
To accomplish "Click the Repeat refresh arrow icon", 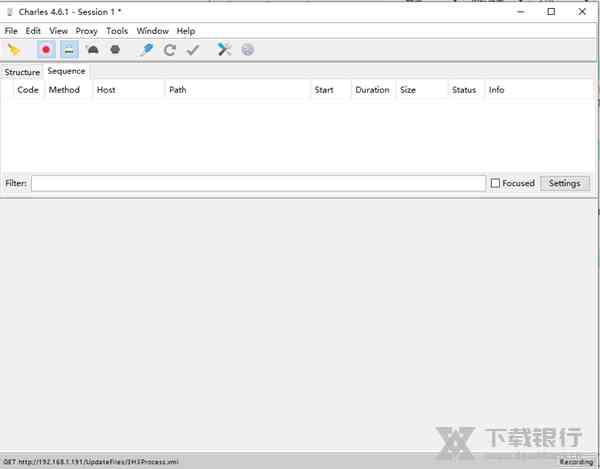I will [x=170, y=50].
